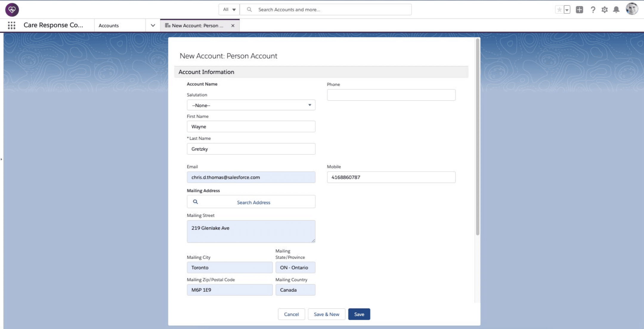Expand the Accounts navigation chevron
Screen dimensions: 644x329
coord(153,25)
